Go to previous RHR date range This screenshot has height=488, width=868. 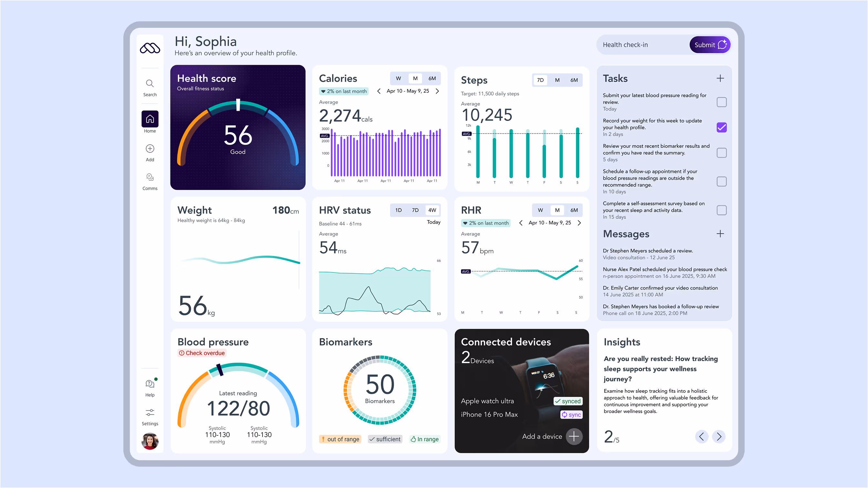click(521, 223)
